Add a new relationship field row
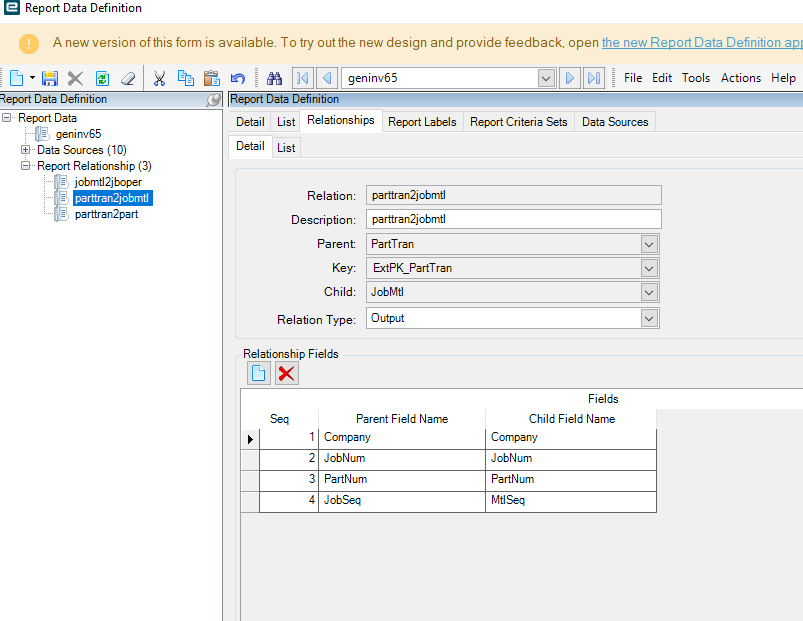This screenshot has width=803, height=621. point(258,373)
